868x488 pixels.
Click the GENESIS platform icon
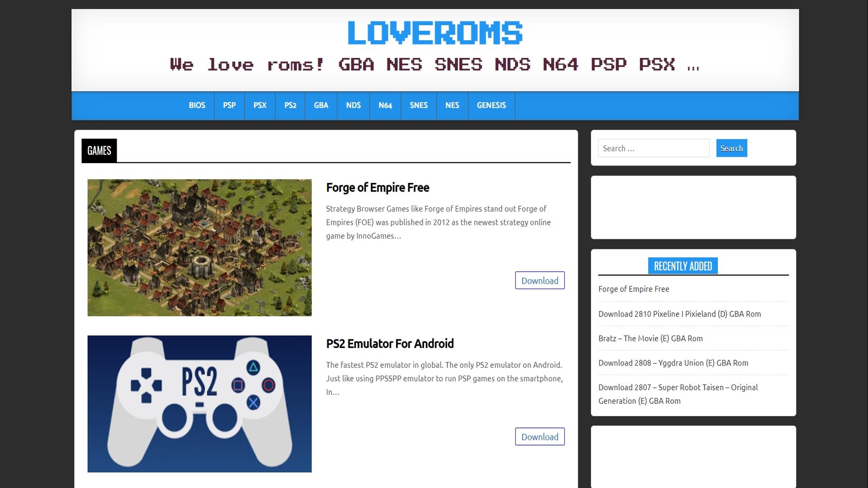[491, 105]
